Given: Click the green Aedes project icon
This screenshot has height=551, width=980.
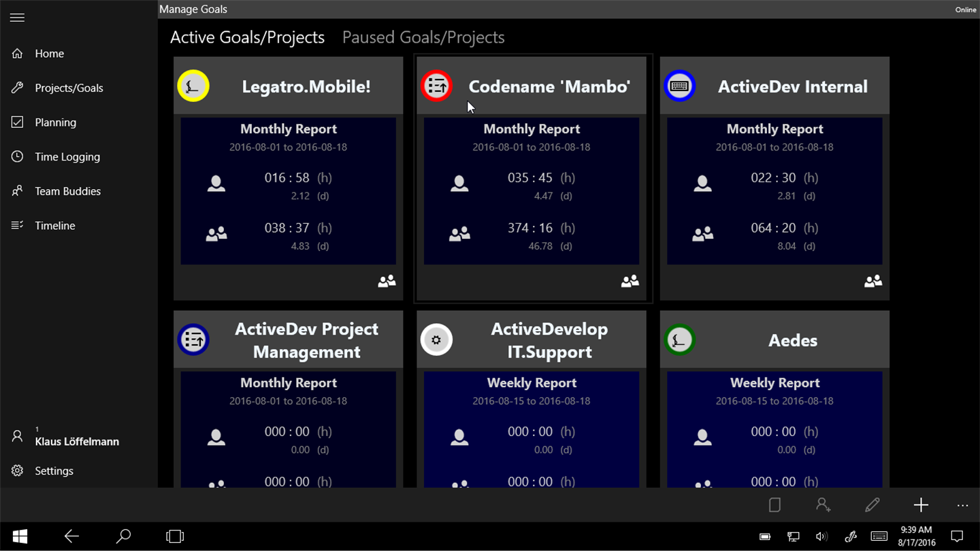Looking at the screenshot, I should [x=679, y=340].
